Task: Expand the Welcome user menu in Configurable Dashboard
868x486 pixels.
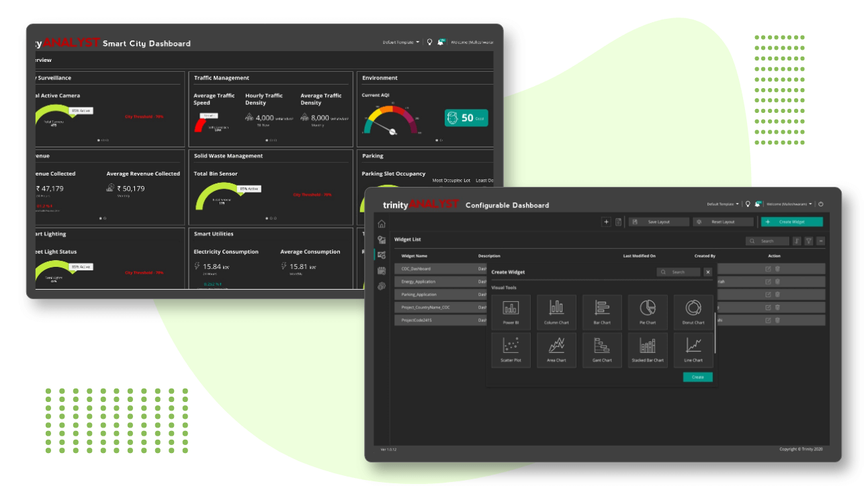Action: pyautogui.click(x=789, y=204)
